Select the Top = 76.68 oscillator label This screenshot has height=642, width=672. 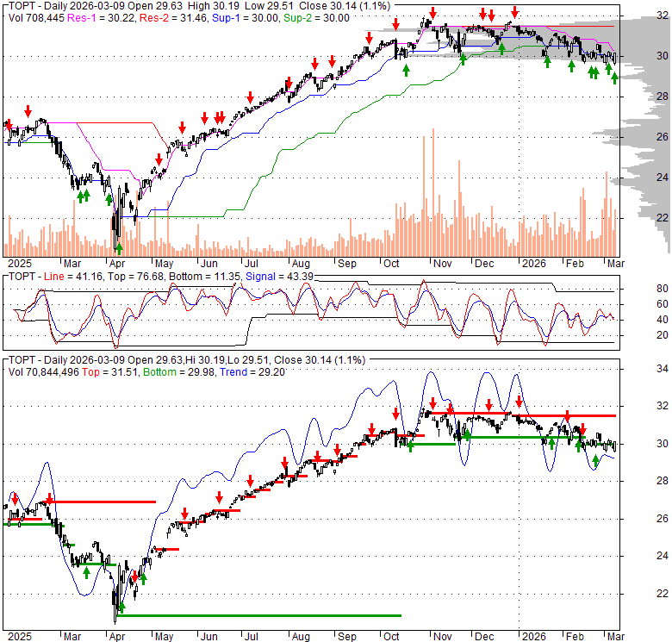click(x=136, y=277)
